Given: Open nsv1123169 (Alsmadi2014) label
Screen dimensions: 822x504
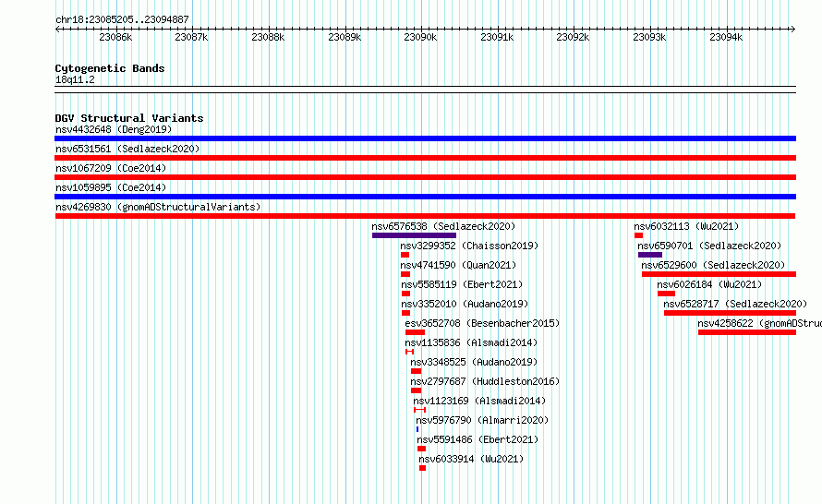Looking at the screenshot, I should pyautogui.click(x=479, y=401).
